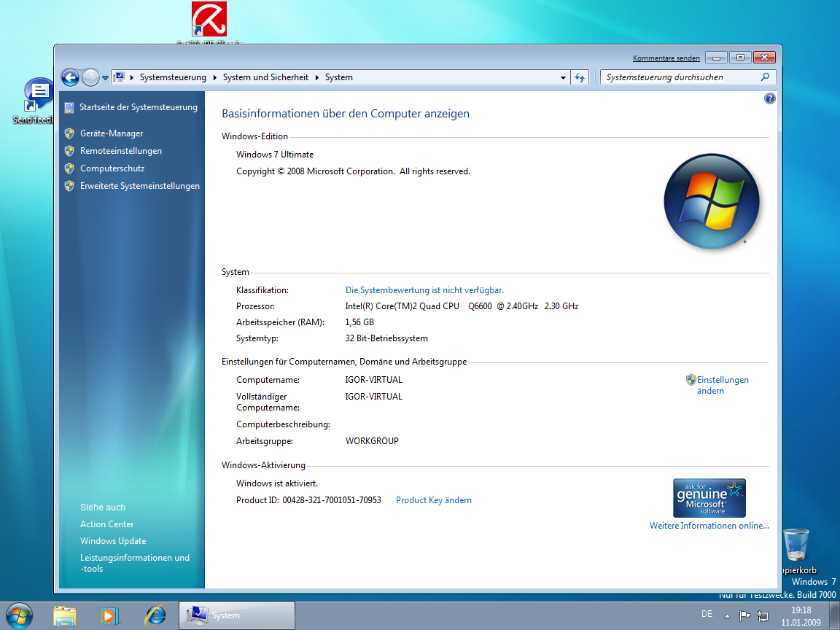Click the Avira desktop shortcut icon
Image resolution: width=840 pixels, height=630 pixels.
click(x=209, y=20)
